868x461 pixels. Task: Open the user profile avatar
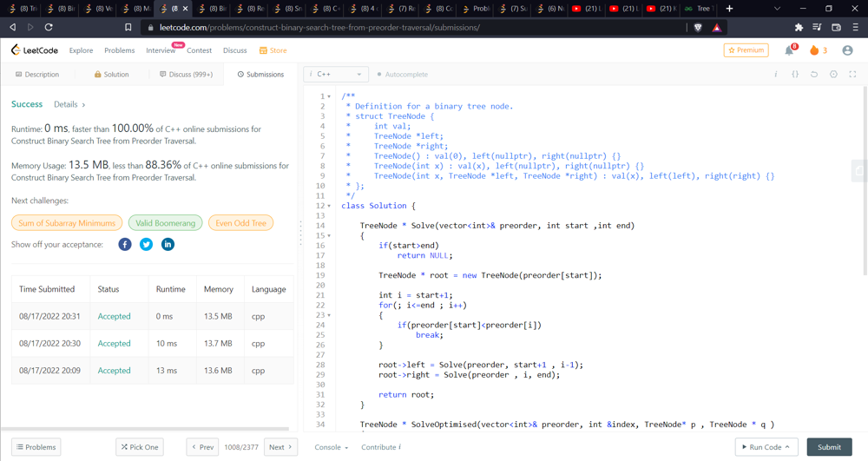click(x=847, y=50)
